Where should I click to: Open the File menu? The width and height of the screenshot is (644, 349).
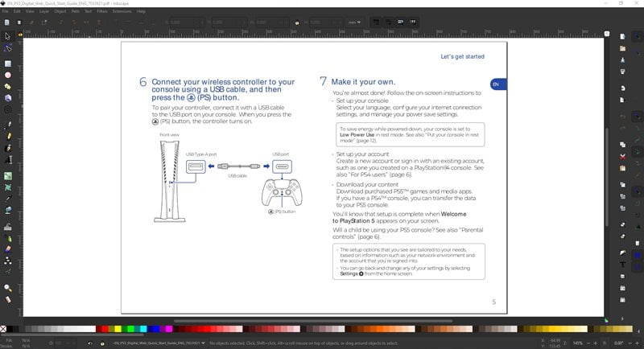(x=6, y=11)
